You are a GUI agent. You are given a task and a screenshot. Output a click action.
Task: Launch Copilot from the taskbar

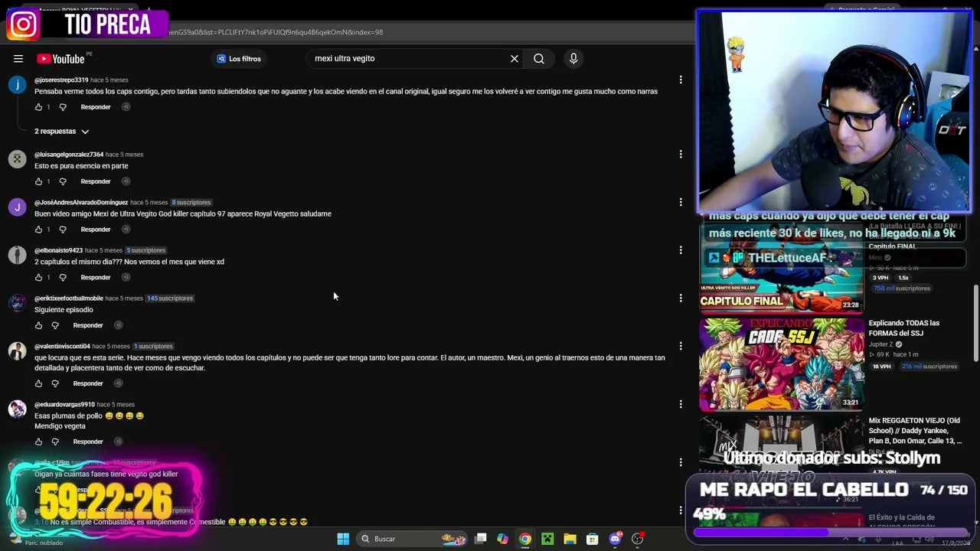pyautogui.click(x=502, y=539)
